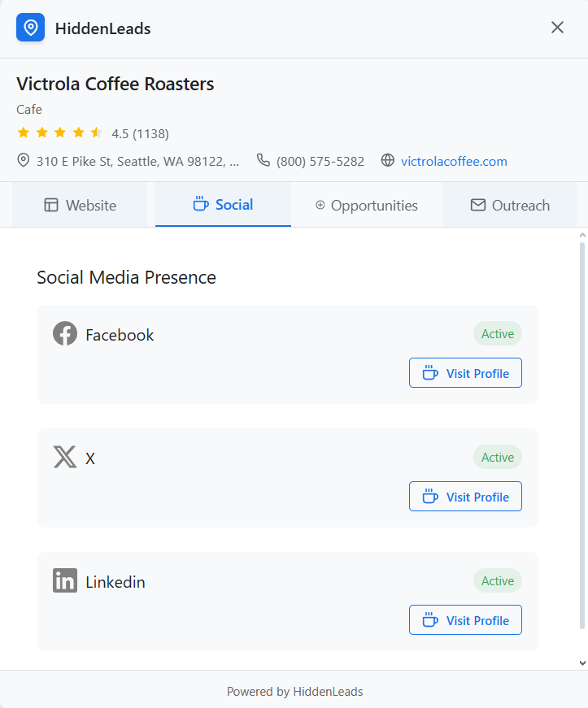This screenshot has width=588, height=708.
Task: Click the plus circle icon on Opportunities tab
Action: 321,205
